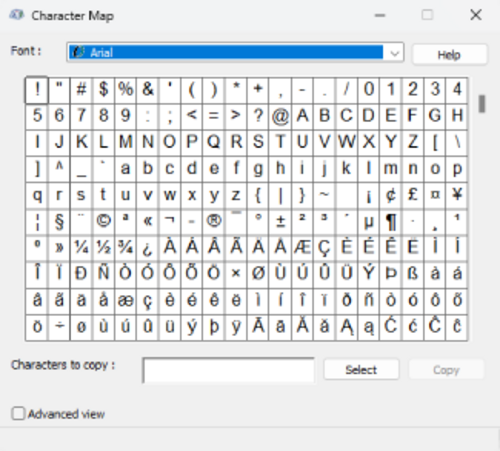Choose the pilcrow ¶ paragraph character
500x451 pixels.
pyautogui.click(x=390, y=221)
